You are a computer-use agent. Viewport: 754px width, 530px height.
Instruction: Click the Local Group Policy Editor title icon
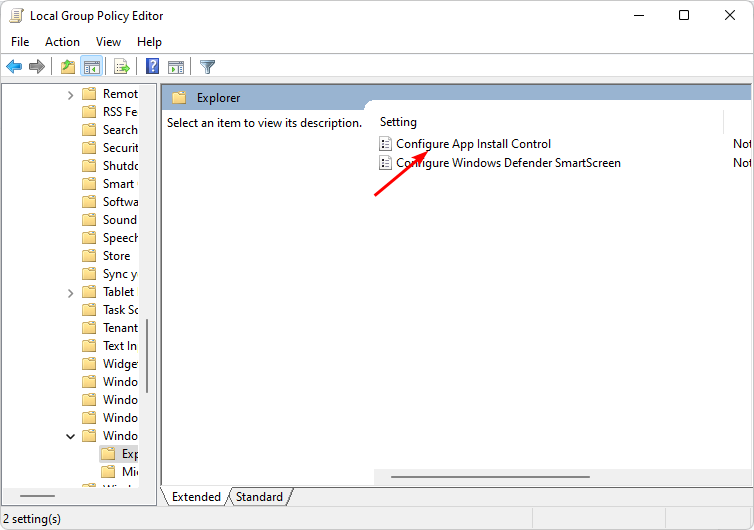coord(16,16)
